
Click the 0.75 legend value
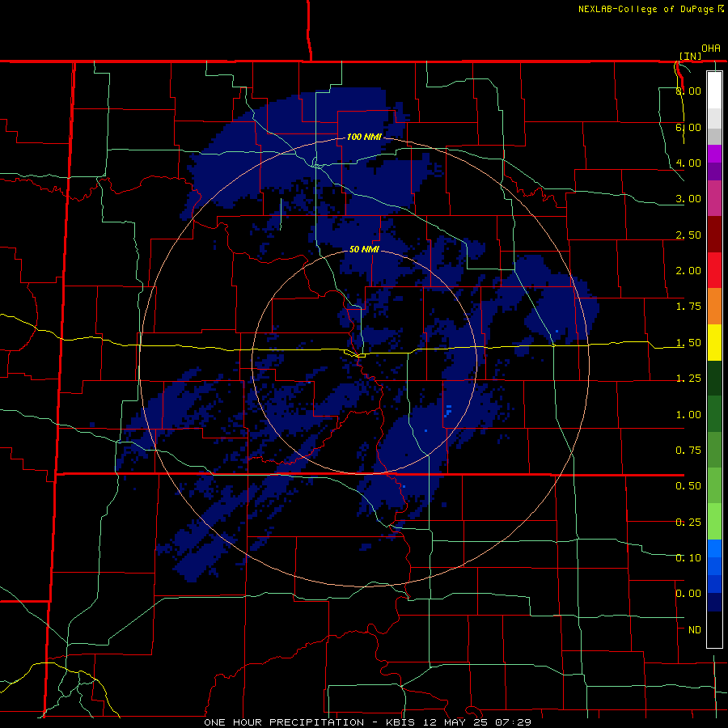688,451
